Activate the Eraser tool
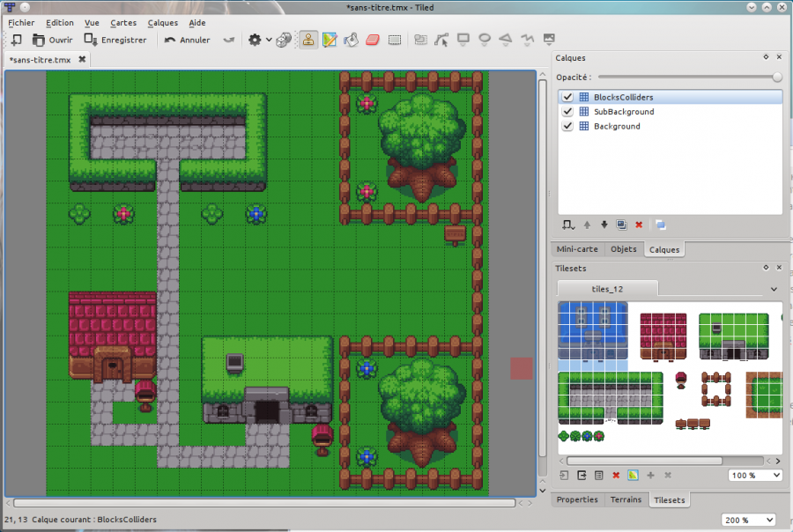 click(373, 40)
